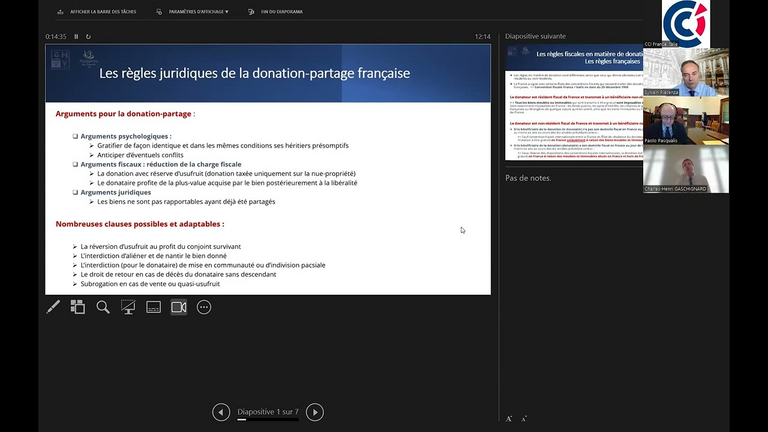Decrease the notes text size
Image resolution: width=768 pixels, height=432 pixels.
526,419
